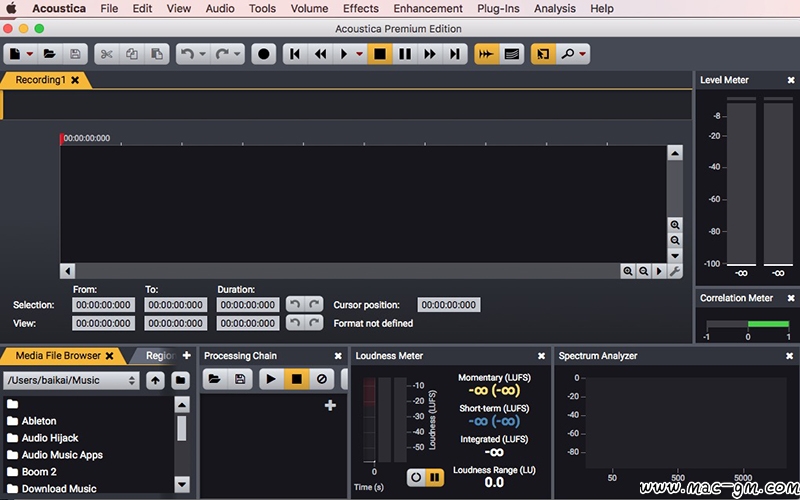This screenshot has height=500, width=800.
Task: Click the Copy icon in toolbar
Action: point(132,54)
